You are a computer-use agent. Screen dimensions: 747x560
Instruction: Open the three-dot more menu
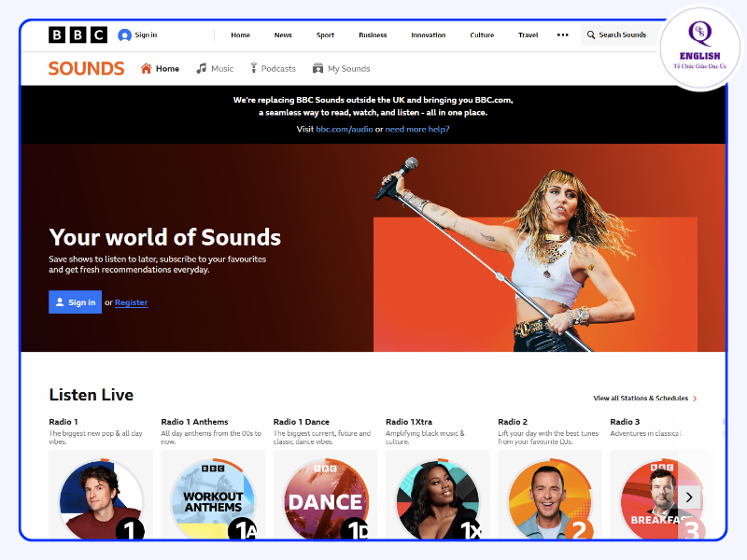coord(562,35)
